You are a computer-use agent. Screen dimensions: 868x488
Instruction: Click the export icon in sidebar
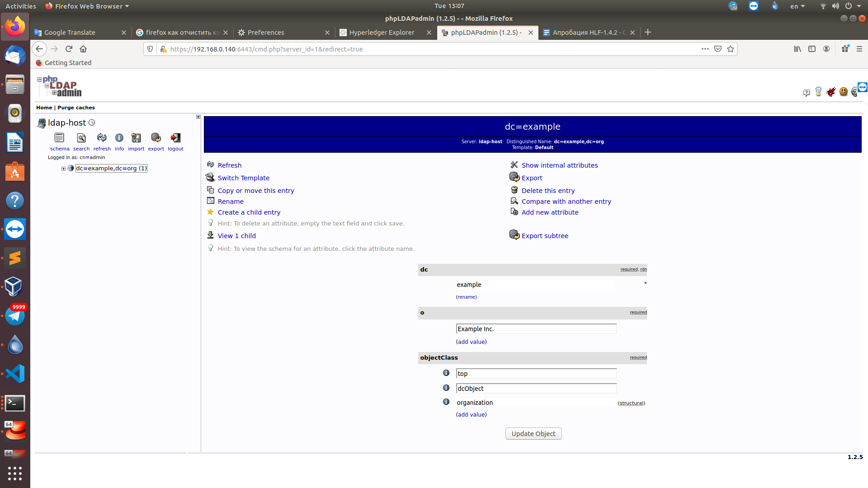(x=156, y=138)
